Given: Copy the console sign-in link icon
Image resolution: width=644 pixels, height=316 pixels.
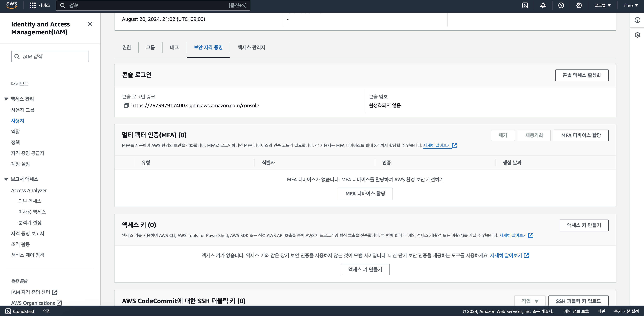Looking at the screenshot, I should click(x=126, y=105).
